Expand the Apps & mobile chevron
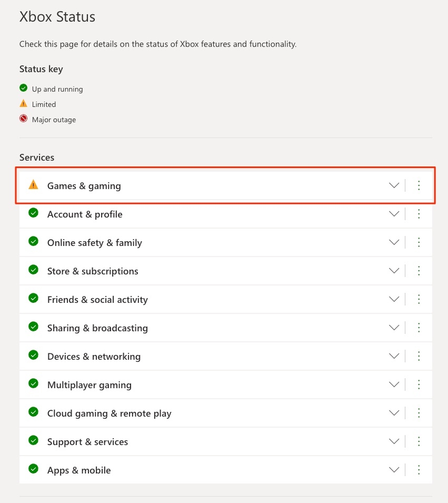Viewport: 448px width, 503px height. pyautogui.click(x=394, y=470)
